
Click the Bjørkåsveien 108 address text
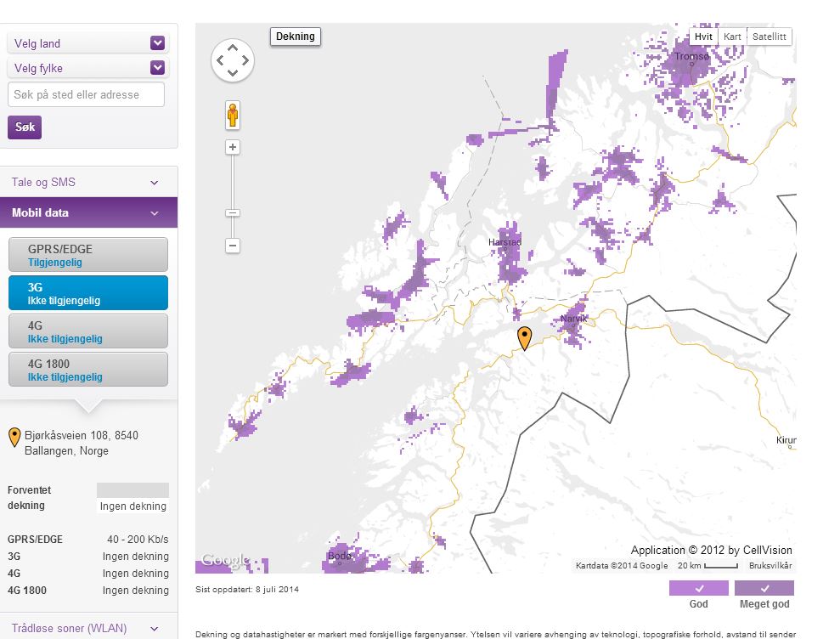[x=82, y=443]
